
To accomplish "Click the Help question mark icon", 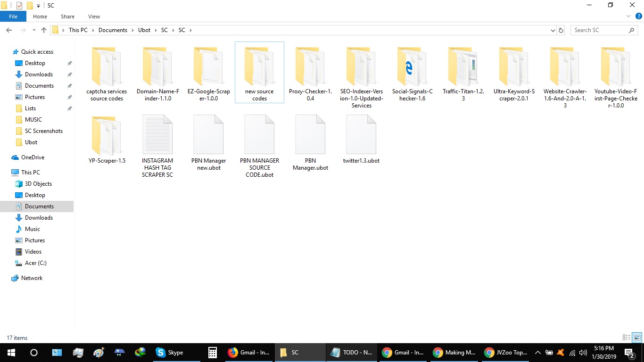I will [639, 16].
